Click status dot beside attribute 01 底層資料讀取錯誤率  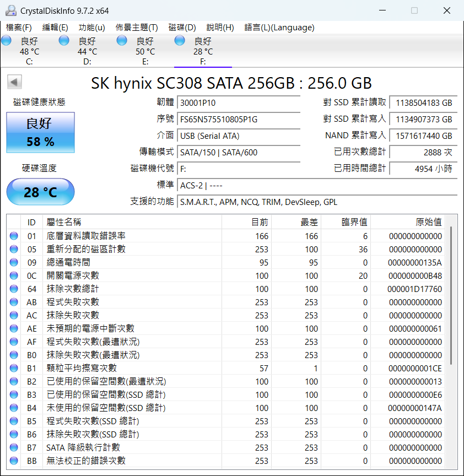point(13,236)
